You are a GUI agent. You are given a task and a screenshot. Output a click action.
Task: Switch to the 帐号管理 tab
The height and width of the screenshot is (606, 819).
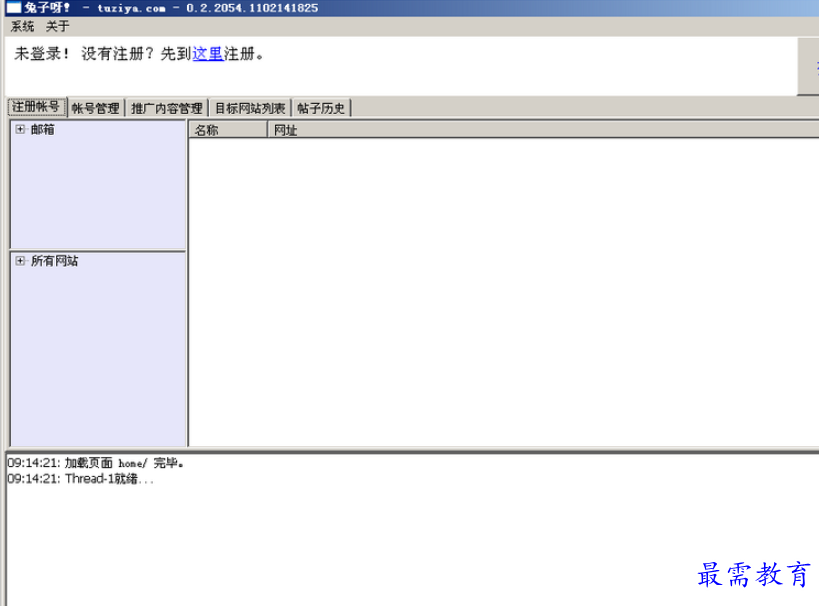point(96,108)
